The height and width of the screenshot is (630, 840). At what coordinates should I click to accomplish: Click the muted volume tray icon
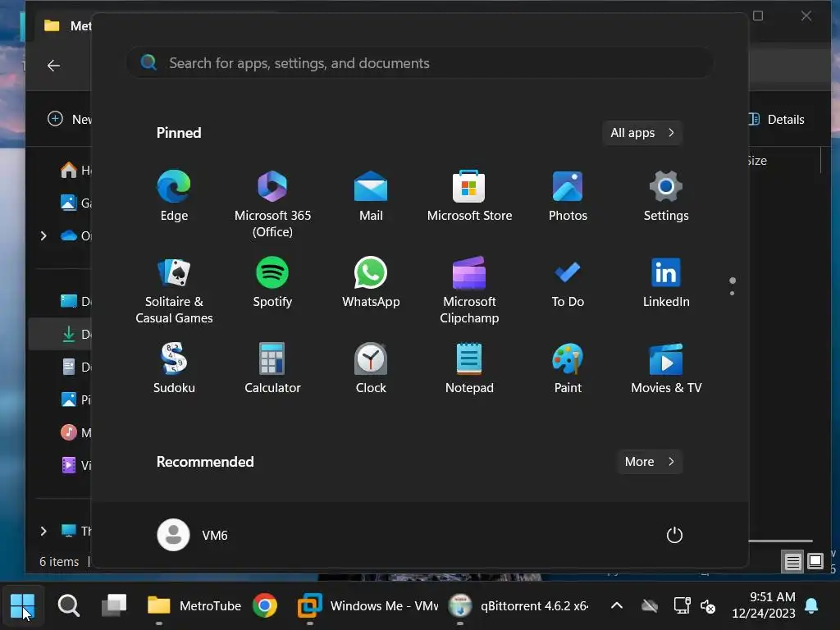pos(708,606)
